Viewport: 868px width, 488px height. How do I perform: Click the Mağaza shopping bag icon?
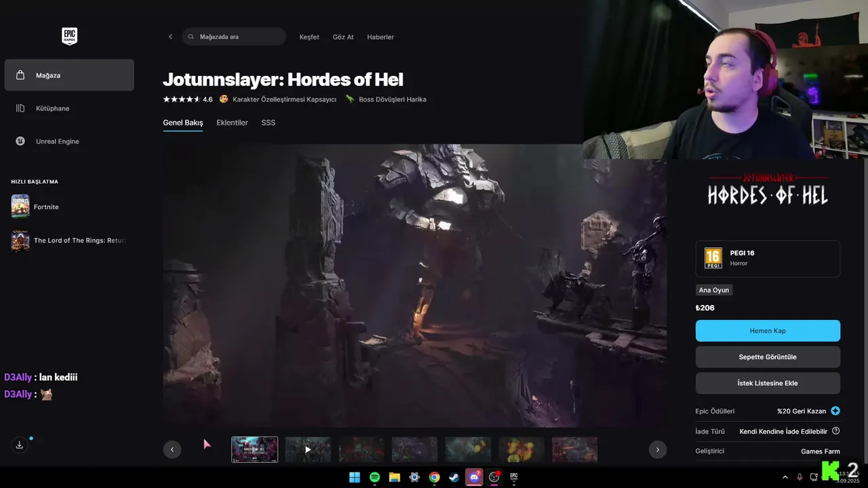coord(20,75)
